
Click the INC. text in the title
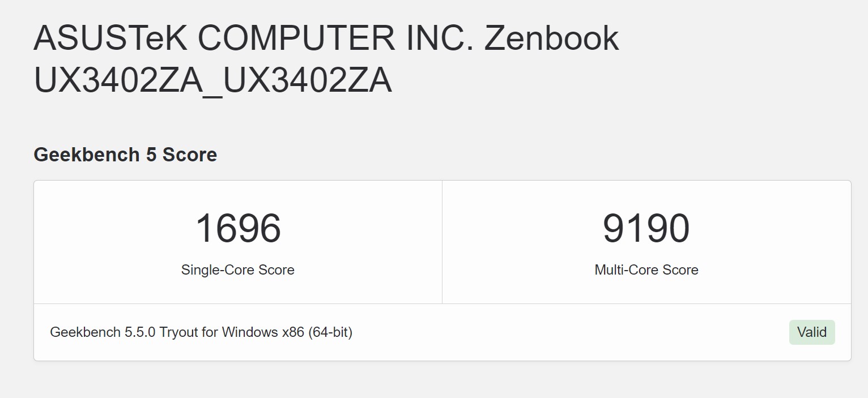click(x=439, y=38)
